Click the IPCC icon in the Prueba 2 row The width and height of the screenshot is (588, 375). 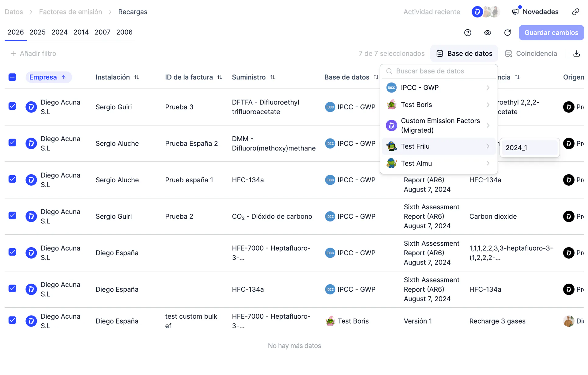pos(330,216)
